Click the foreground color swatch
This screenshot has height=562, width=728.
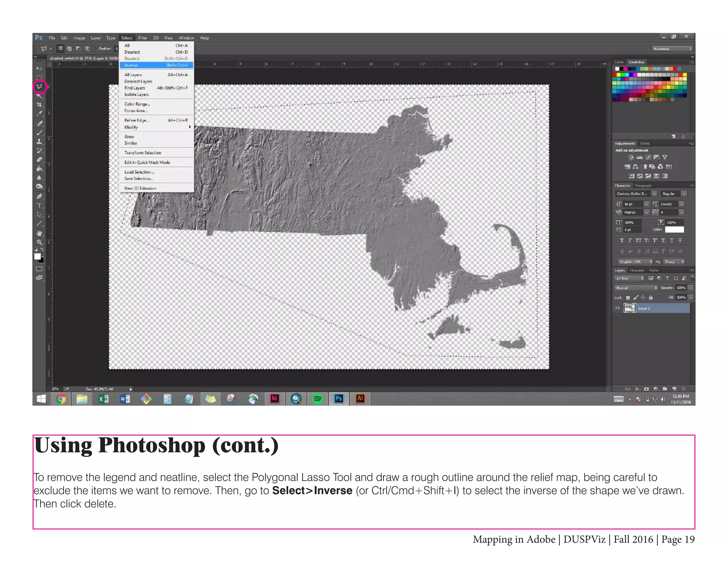pyautogui.click(x=37, y=256)
